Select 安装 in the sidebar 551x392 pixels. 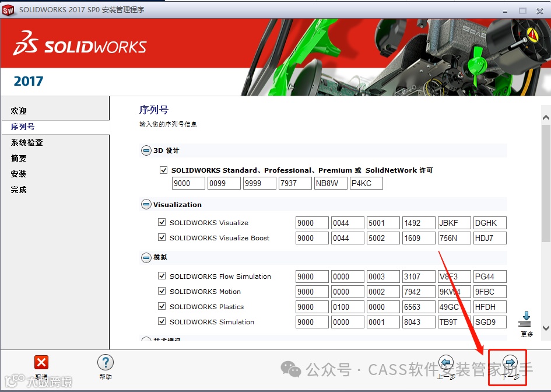19,174
